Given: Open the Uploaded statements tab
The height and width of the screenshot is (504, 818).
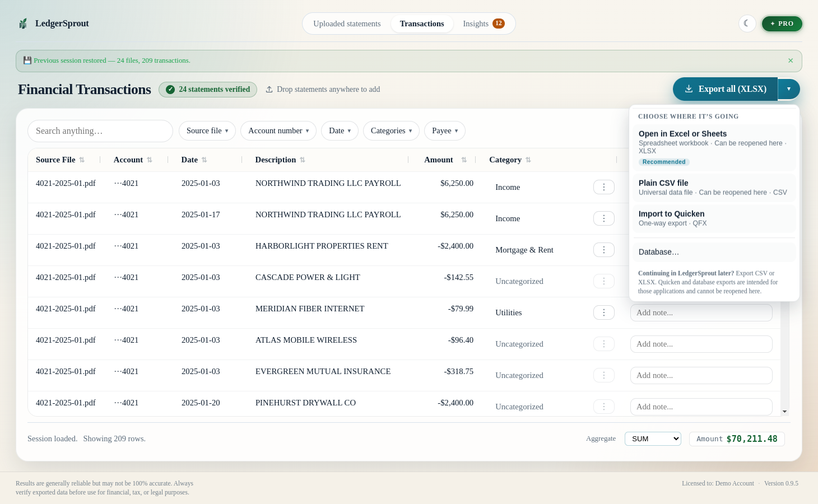Looking at the screenshot, I should 347,24.
